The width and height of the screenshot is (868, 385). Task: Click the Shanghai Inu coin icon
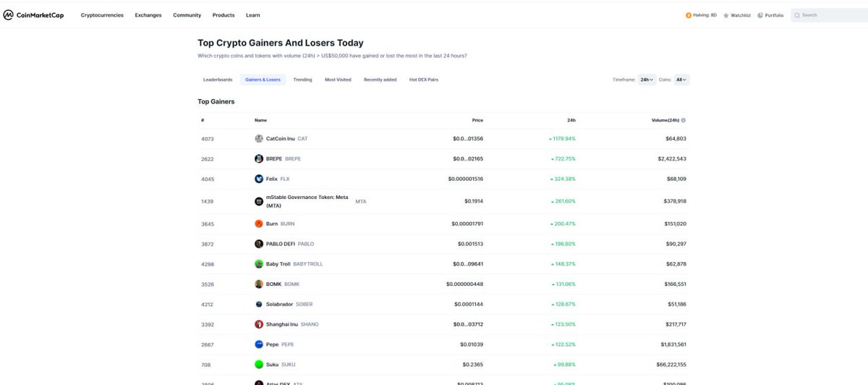[x=259, y=324]
